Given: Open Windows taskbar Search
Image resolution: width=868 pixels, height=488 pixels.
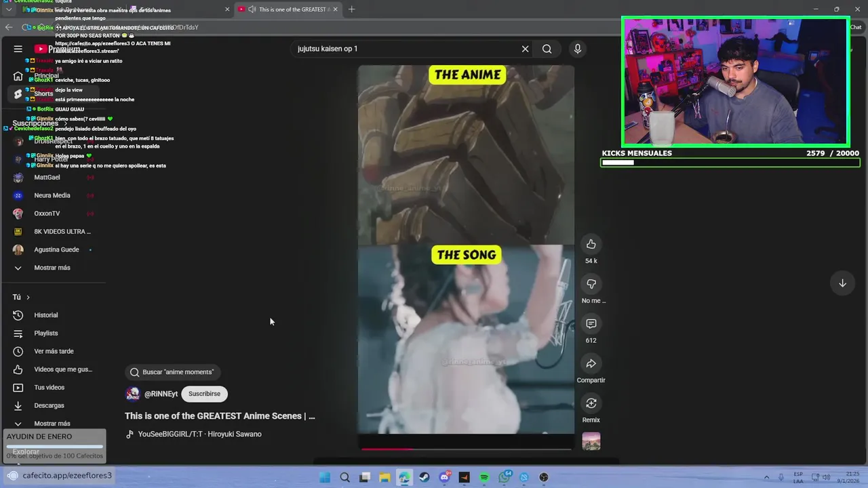Looking at the screenshot, I should pos(344,477).
